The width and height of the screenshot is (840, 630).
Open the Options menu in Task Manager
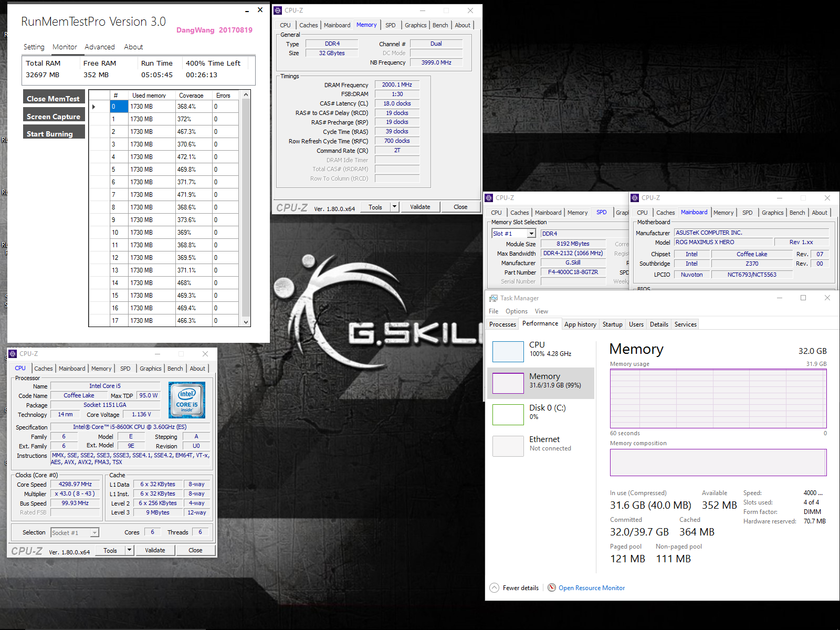(516, 311)
